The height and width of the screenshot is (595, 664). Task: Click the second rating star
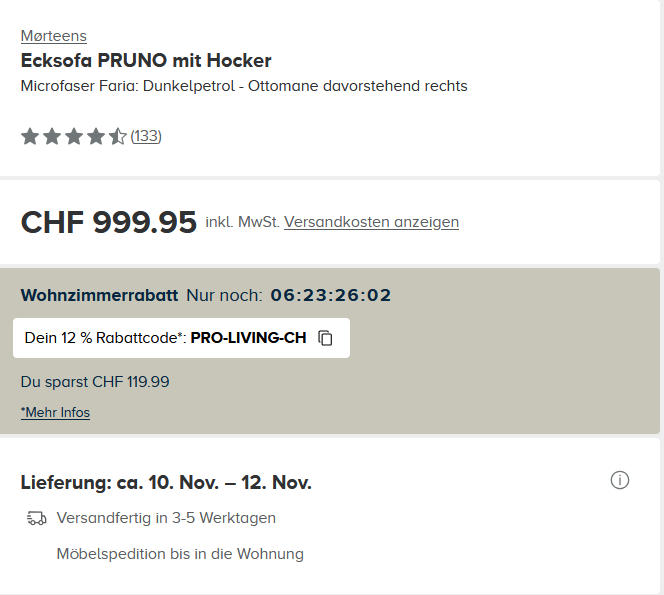[x=52, y=136]
